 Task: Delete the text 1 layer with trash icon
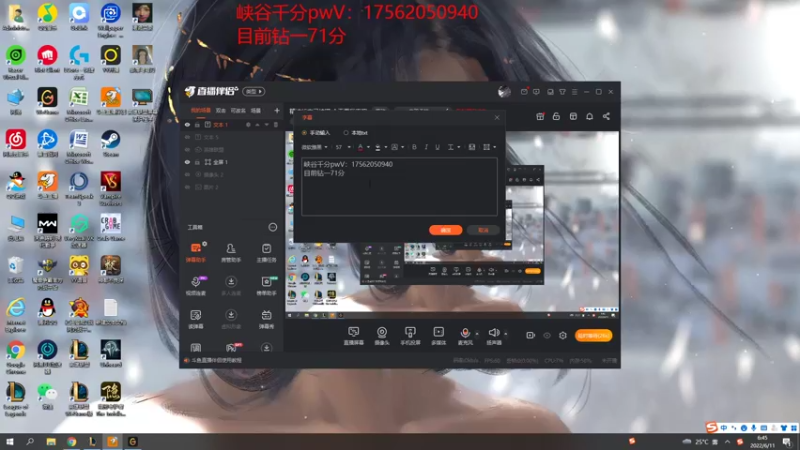tap(276, 124)
